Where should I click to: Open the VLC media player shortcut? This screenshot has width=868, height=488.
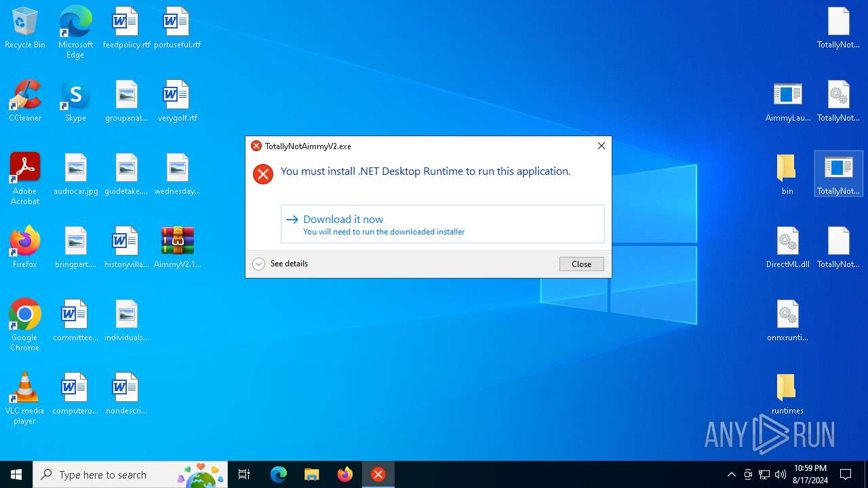(x=25, y=398)
